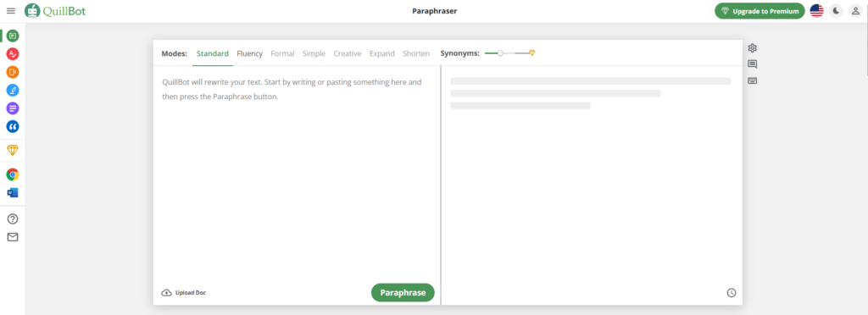This screenshot has height=315, width=868.
Task: Open the Paraphraser tool in sidebar
Action: 13,36
